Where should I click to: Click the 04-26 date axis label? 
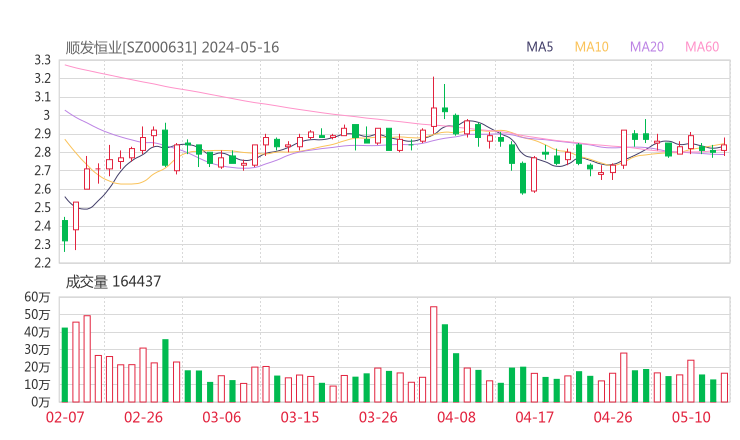[613, 417]
